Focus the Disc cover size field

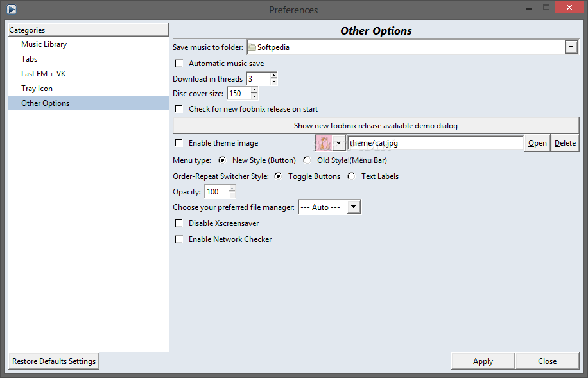(x=239, y=93)
